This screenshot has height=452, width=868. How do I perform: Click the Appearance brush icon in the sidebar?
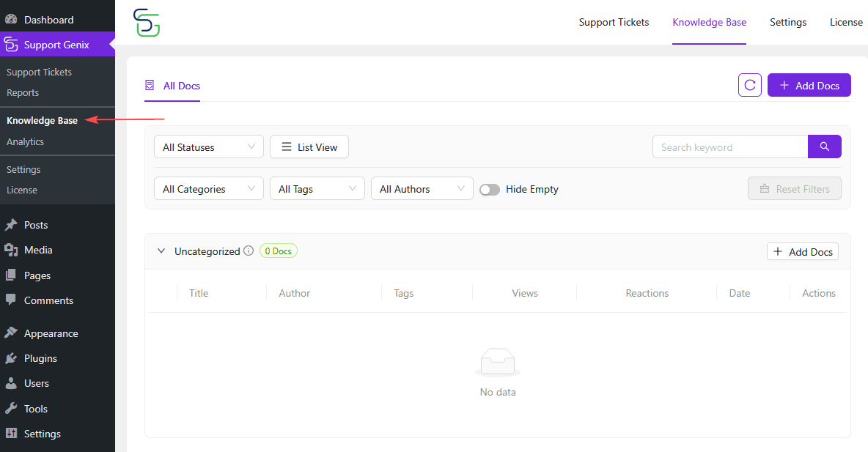[x=11, y=333]
